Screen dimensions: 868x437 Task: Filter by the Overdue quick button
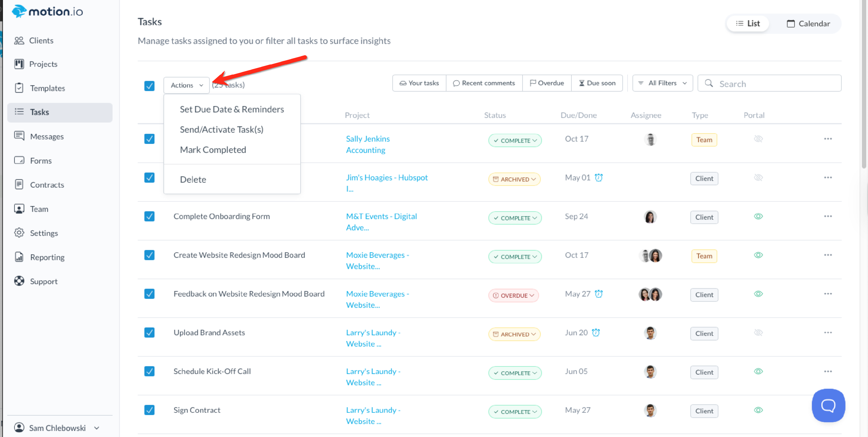pos(547,83)
